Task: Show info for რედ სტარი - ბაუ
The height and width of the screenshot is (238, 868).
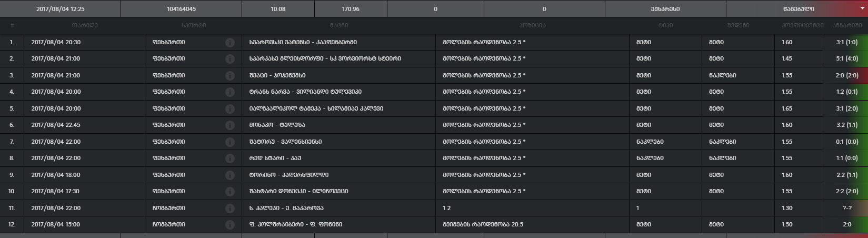Action: pyautogui.click(x=230, y=158)
